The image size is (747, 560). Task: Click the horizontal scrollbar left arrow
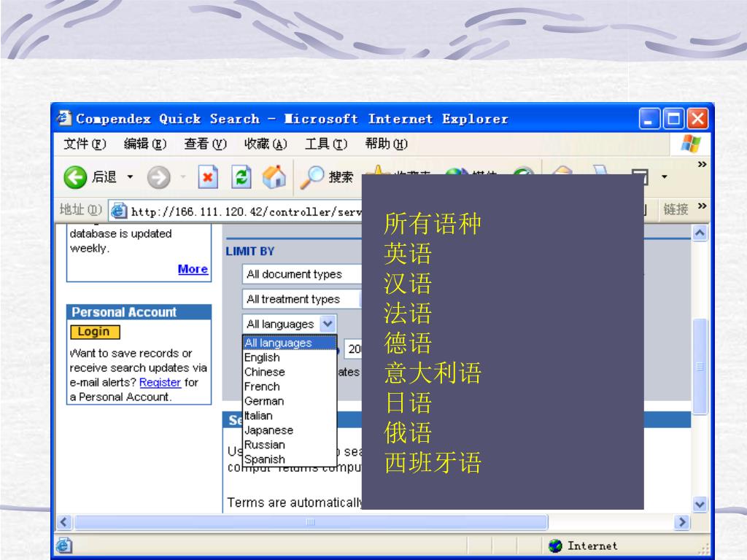point(64,522)
